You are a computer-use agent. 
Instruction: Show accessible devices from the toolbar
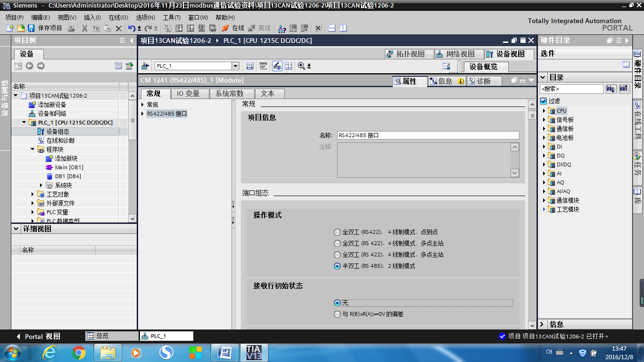(282, 28)
